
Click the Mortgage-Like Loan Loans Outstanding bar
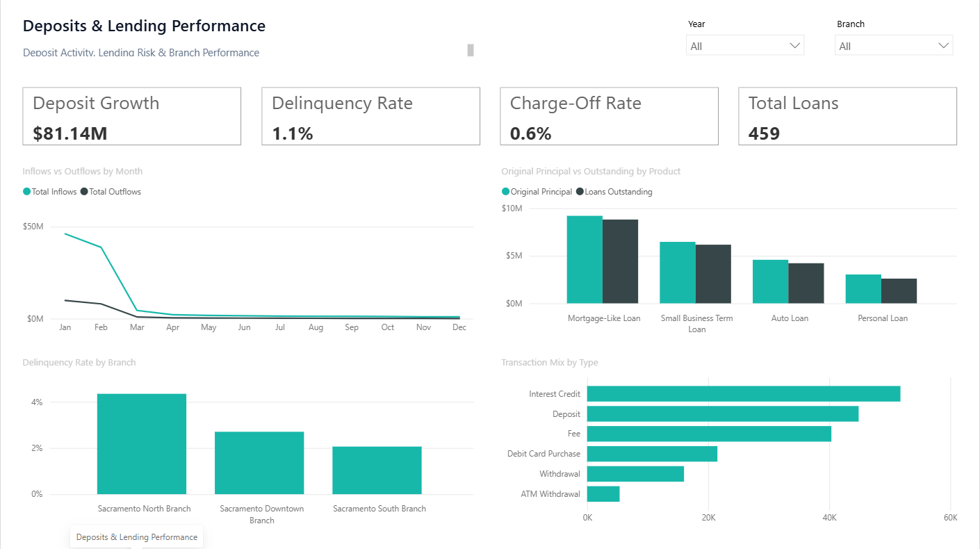[x=620, y=261]
